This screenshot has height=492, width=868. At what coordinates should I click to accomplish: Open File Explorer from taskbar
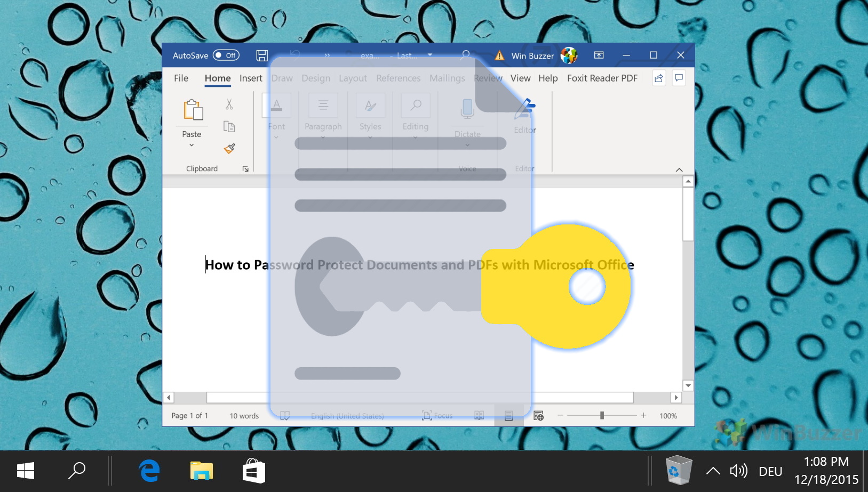202,471
